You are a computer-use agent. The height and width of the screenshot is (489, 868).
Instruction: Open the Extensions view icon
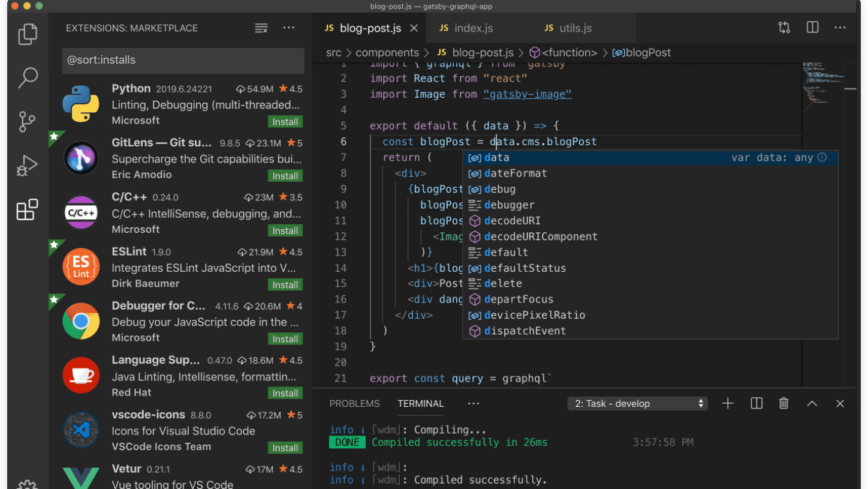pyautogui.click(x=28, y=210)
